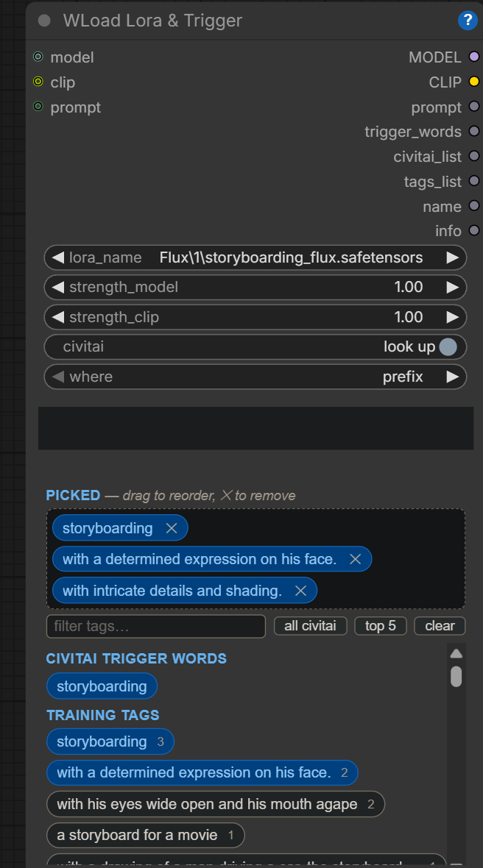Remove 'intricate details and shading' tag X
The image size is (483, 868).
tap(300, 591)
